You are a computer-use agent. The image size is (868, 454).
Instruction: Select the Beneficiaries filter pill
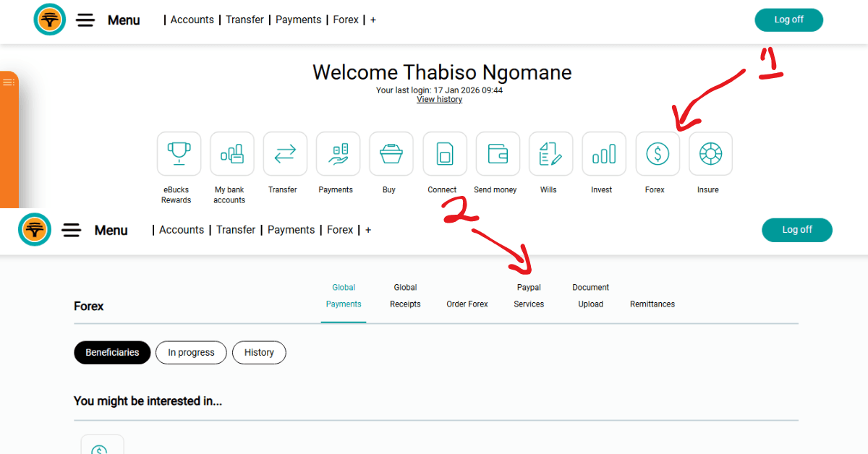pyautogui.click(x=112, y=353)
